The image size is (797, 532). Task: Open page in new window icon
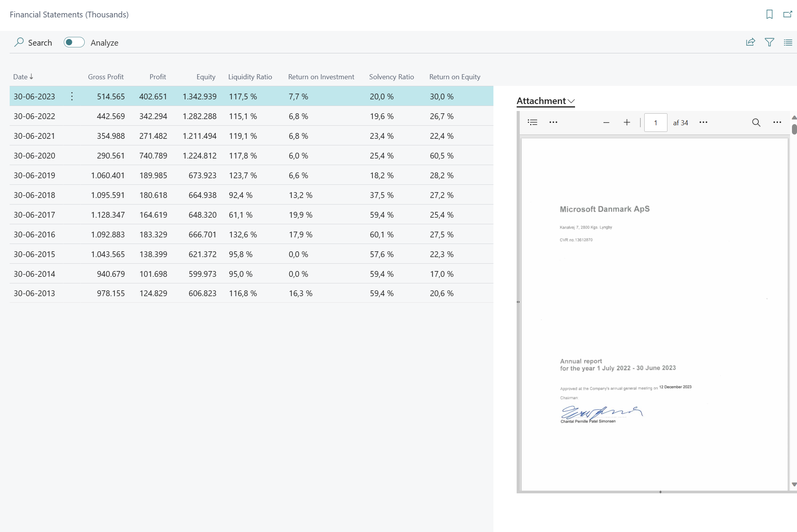[788, 14]
